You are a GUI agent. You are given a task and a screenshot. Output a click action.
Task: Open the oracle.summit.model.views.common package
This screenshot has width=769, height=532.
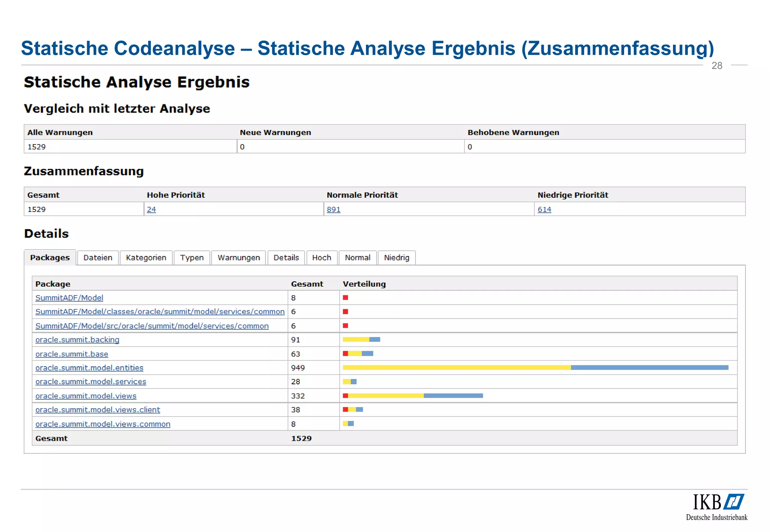103,424
